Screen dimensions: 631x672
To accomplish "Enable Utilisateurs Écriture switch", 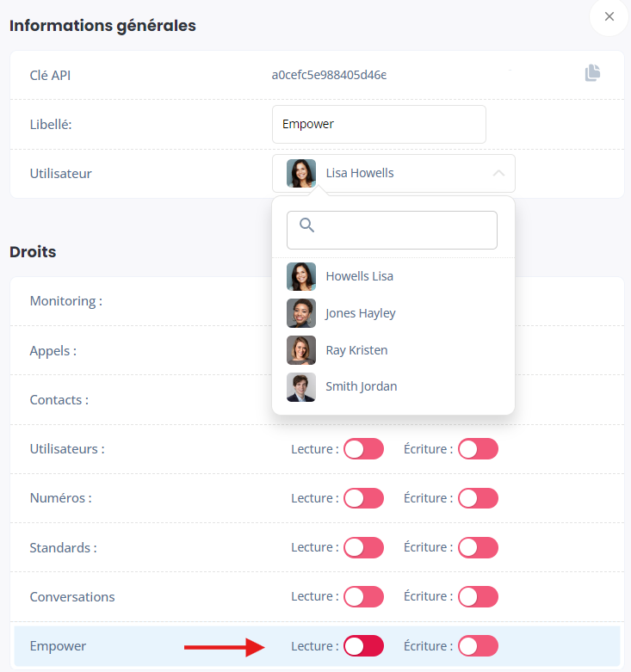I will (x=478, y=448).
